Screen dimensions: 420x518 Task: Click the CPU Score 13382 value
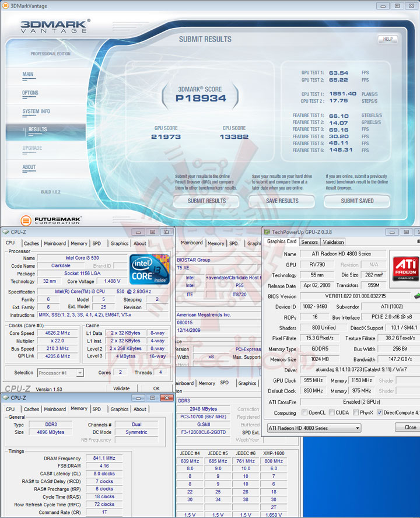click(234, 136)
